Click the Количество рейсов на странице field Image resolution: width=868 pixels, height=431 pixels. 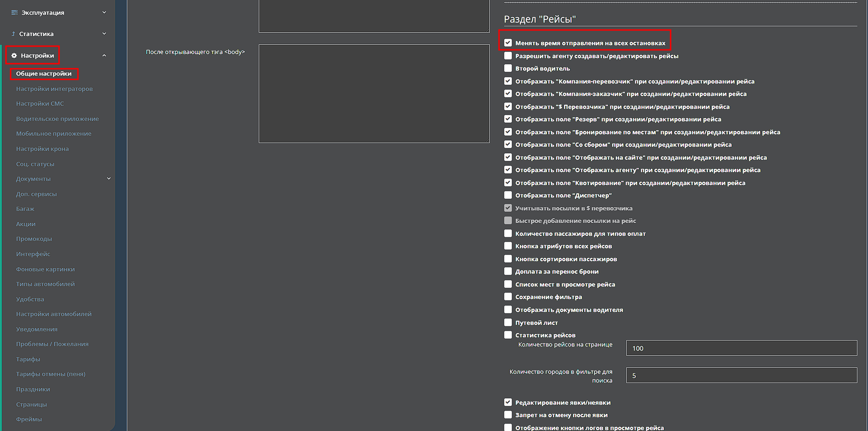741,348
